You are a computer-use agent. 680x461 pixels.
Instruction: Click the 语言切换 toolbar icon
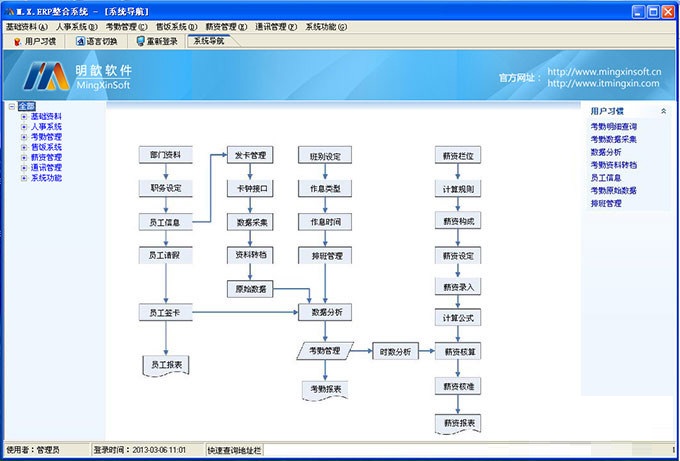pyautogui.click(x=80, y=42)
